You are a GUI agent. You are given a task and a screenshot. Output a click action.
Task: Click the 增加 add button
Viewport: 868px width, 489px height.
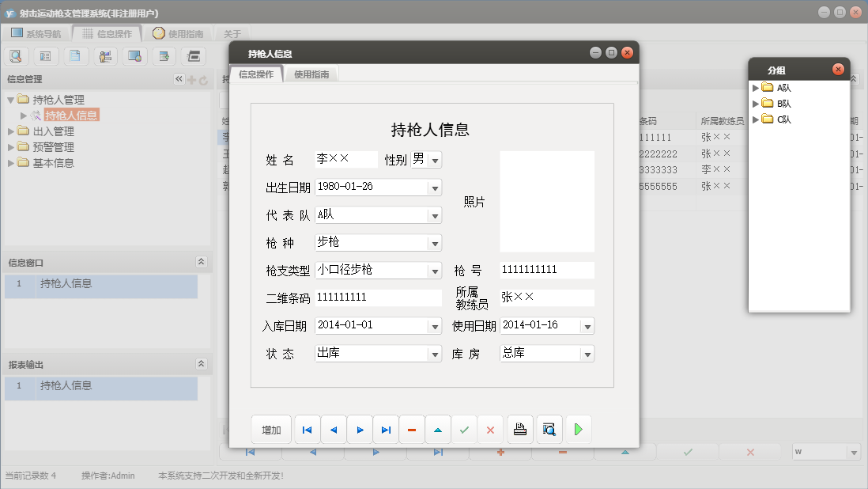(x=272, y=429)
